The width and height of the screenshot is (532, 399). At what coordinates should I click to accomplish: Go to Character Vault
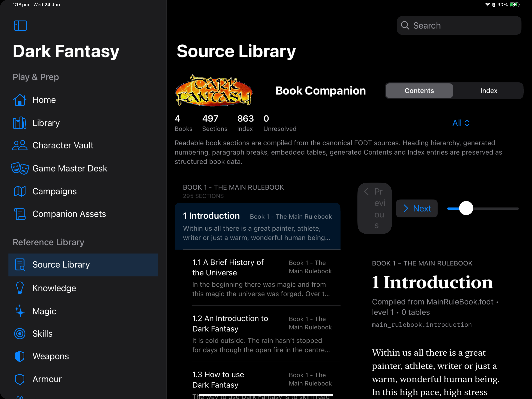point(83,145)
